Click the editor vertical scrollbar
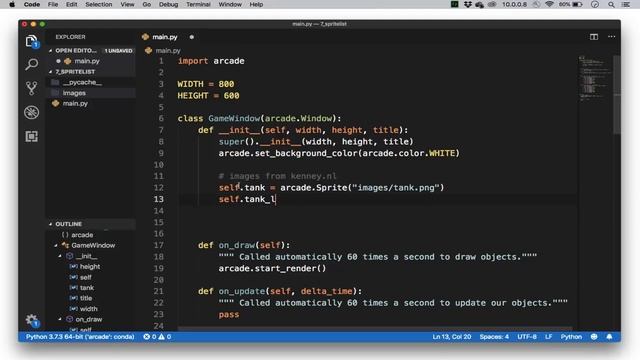 pyautogui.click(x=617, y=95)
